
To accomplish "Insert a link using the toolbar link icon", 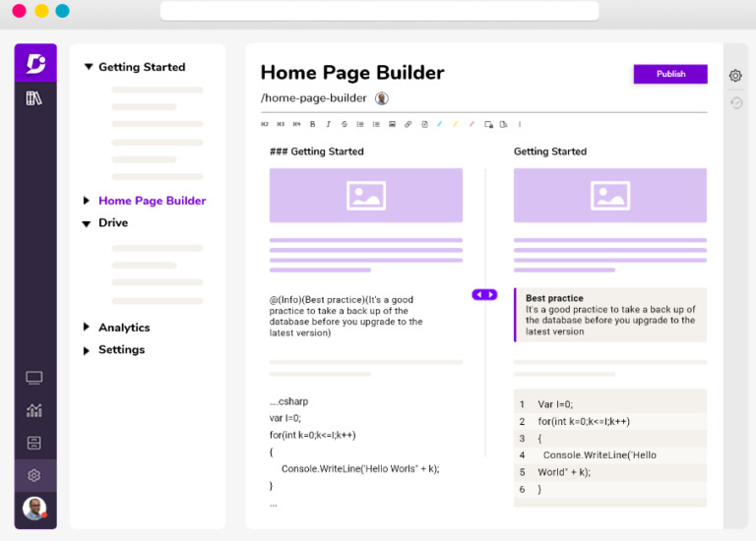I will [409, 124].
